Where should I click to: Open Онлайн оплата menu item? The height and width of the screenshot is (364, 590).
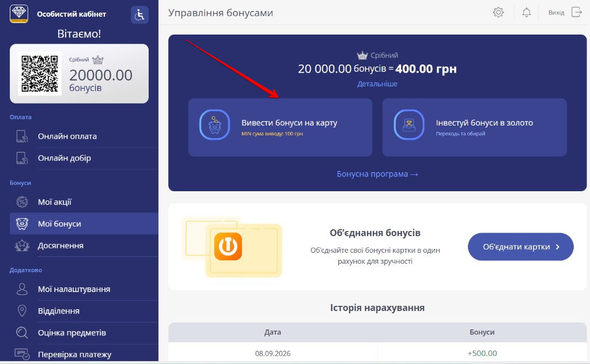pos(84,136)
